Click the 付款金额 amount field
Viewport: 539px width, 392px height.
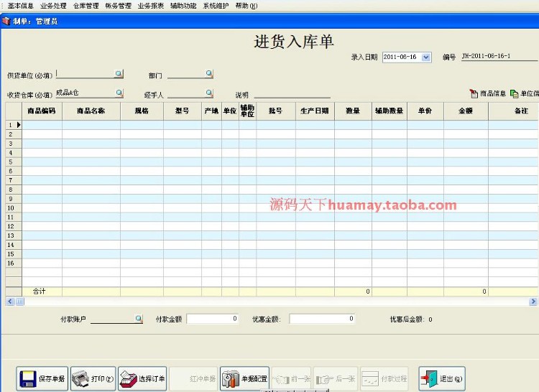tap(213, 319)
